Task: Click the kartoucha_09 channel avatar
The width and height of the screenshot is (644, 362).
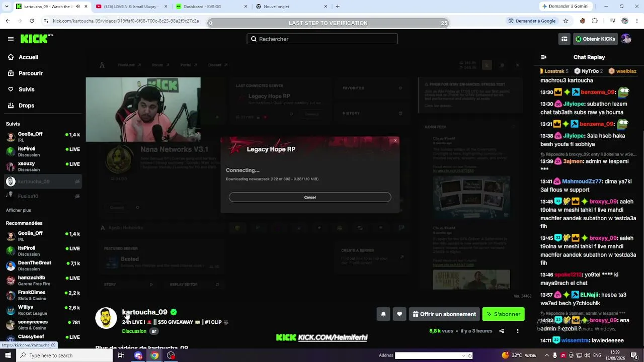Action: 106,318
